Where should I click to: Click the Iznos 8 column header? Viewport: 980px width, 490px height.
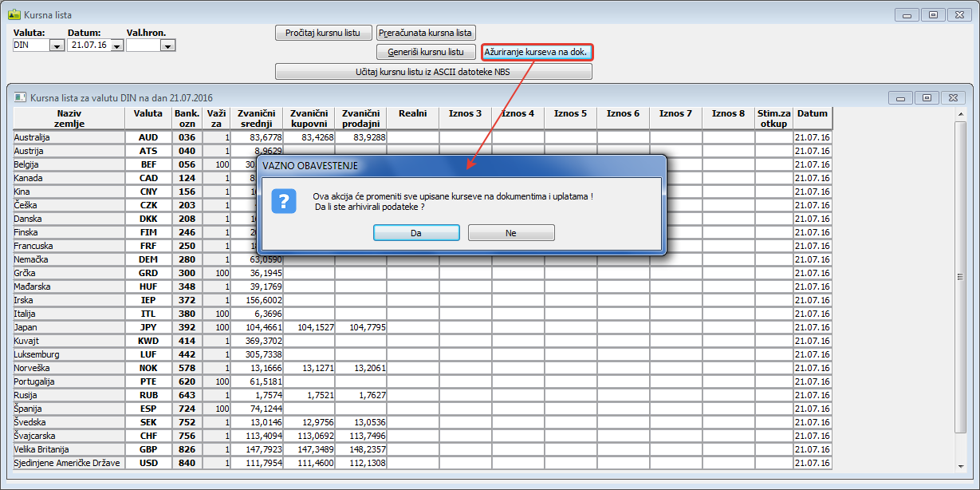tap(729, 118)
